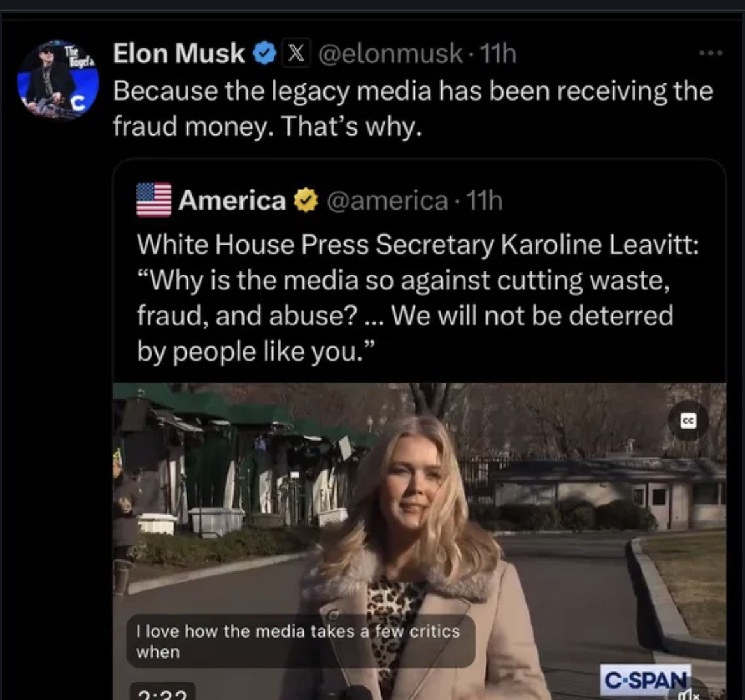Click the America account name
This screenshot has height=700, width=745.
pyautogui.click(x=232, y=201)
